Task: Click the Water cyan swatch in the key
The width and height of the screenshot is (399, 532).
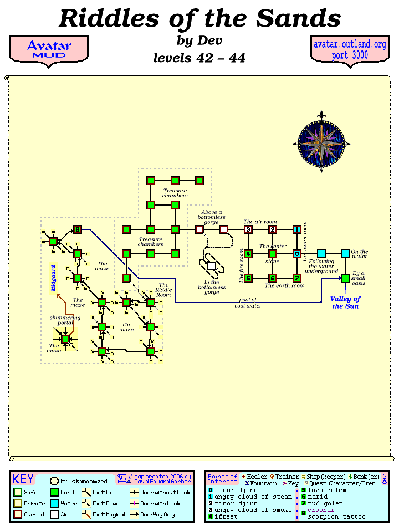Action: pos(54,503)
